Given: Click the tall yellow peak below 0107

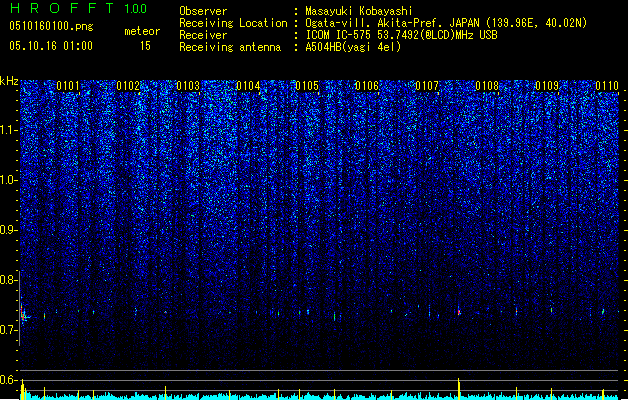Looking at the screenshot, I should (459, 388).
